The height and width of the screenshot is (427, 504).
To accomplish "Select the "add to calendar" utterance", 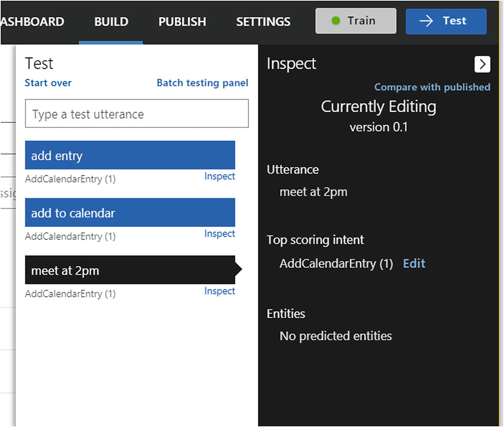I will (x=130, y=213).
